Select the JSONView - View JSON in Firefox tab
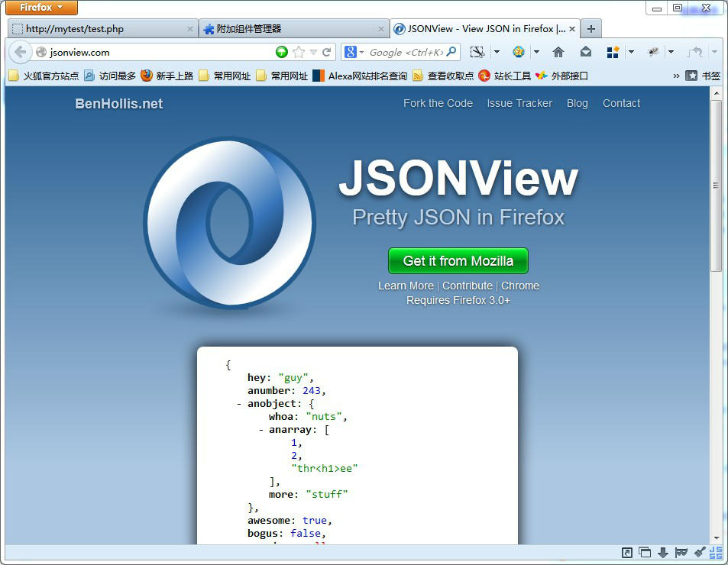 coord(485,29)
